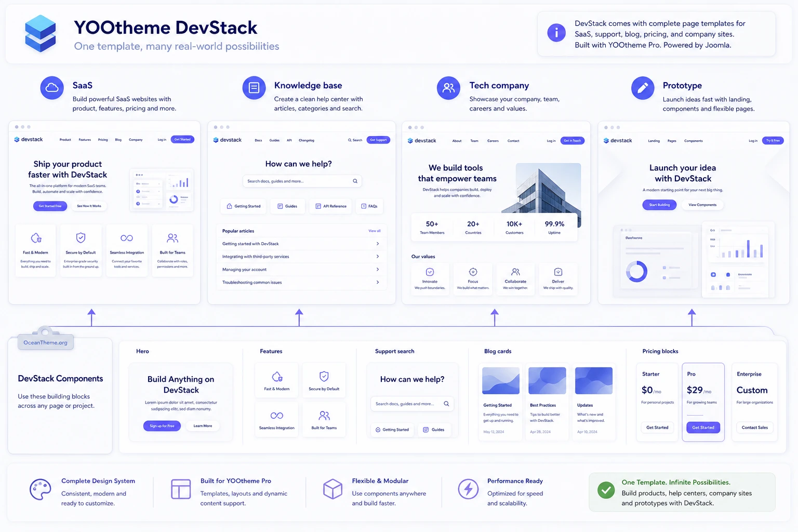798x532 pixels.
Task: Click Try It Free button
Action: pos(773,141)
